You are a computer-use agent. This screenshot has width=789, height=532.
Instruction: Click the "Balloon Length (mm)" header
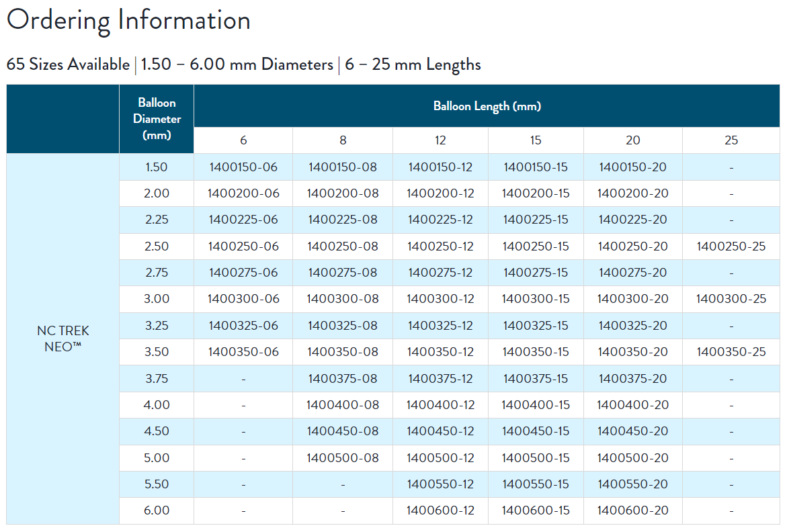[487, 106]
